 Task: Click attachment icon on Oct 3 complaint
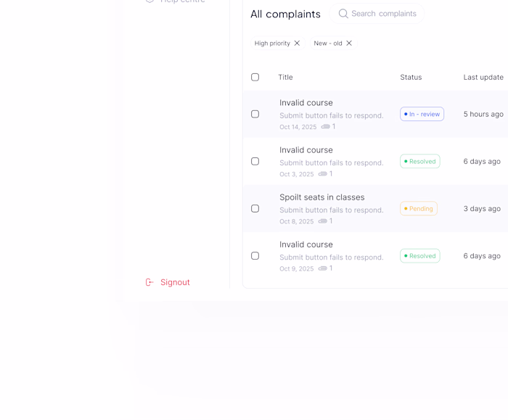(x=323, y=174)
